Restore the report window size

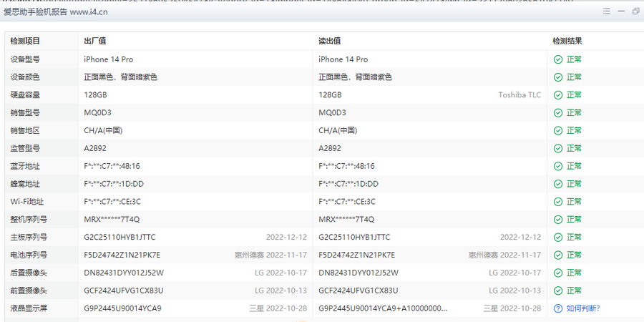tap(636, 11)
